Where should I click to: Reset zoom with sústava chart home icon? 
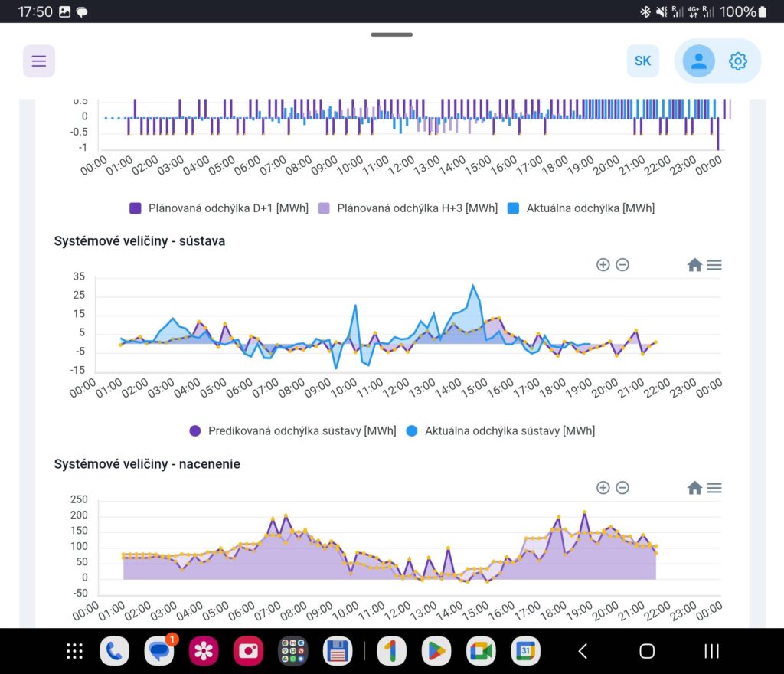694,265
